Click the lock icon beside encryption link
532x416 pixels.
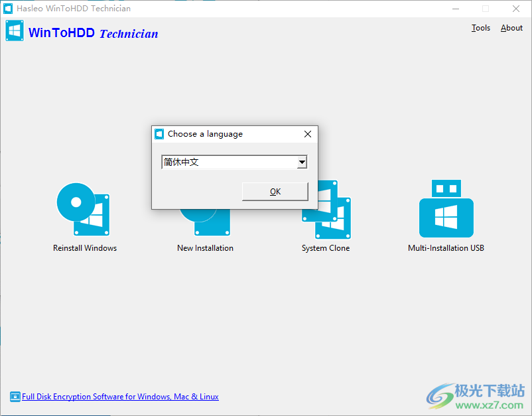[15, 396]
